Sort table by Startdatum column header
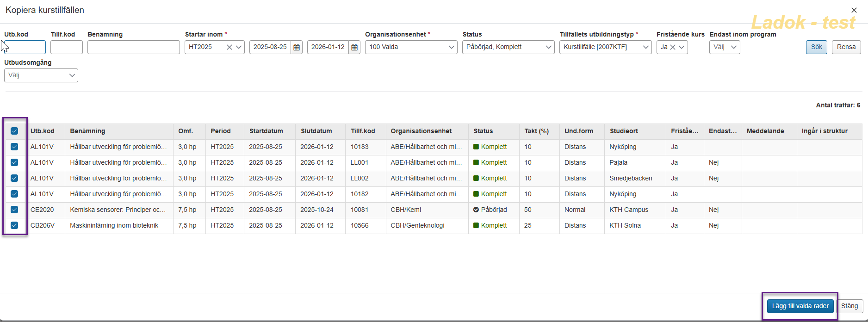 click(266, 131)
